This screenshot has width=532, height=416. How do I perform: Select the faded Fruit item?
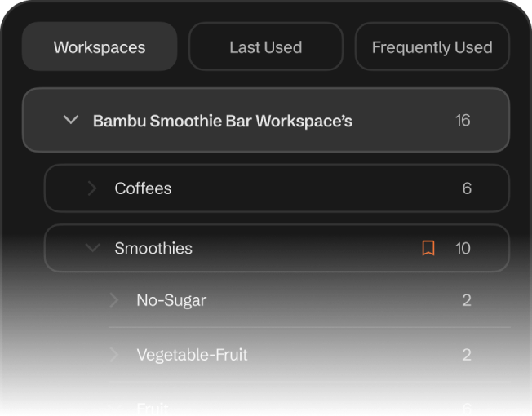(153, 407)
